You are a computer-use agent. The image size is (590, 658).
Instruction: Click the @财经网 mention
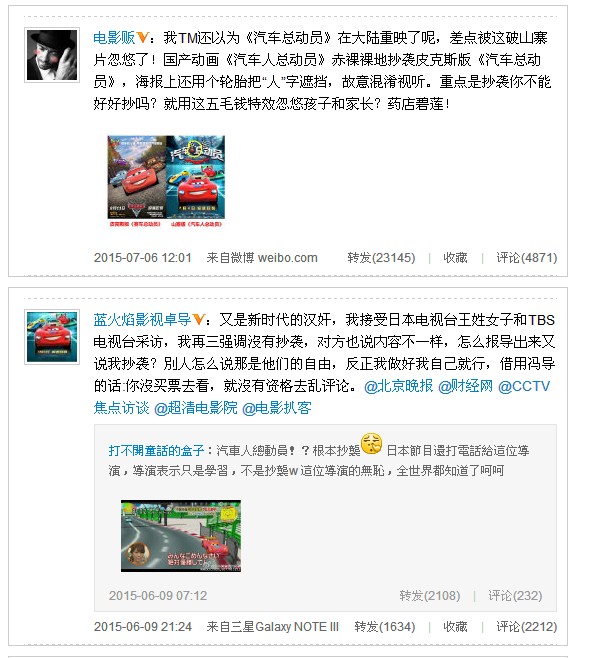(x=465, y=386)
